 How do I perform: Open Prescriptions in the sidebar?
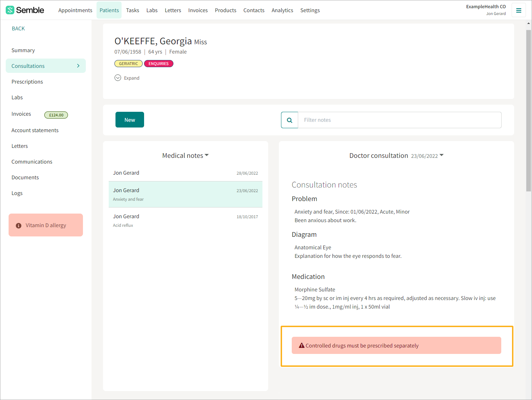pos(27,82)
